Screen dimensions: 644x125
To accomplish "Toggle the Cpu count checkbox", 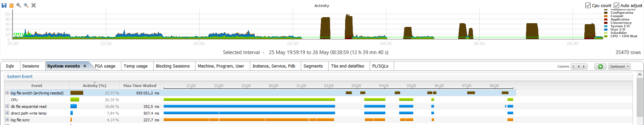I will click(x=588, y=5).
